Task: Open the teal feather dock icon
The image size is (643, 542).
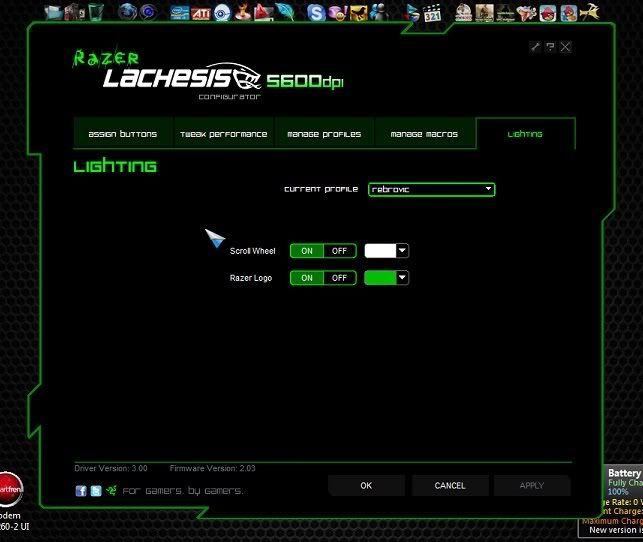Action: (x=285, y=12)
